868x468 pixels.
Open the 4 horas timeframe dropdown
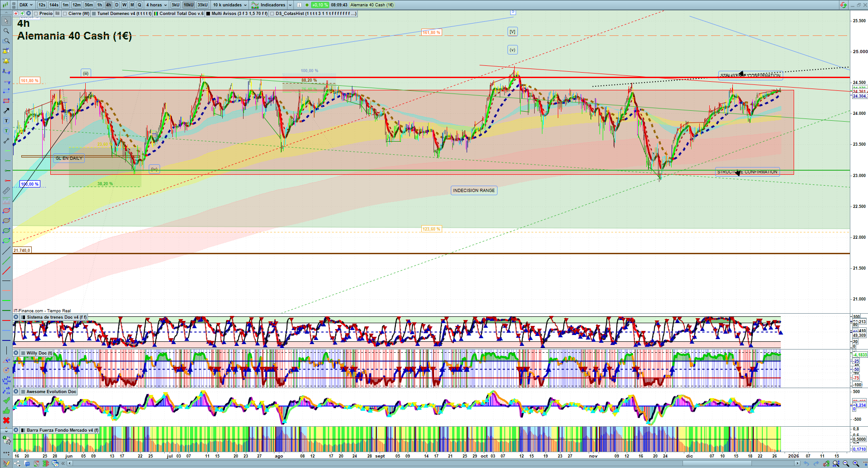coord(156,5)
